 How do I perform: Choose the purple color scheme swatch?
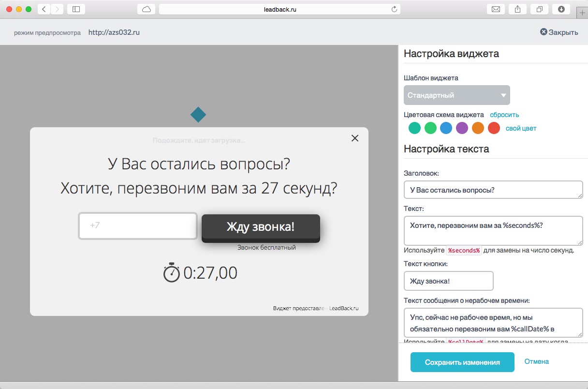pyautogui.click(x=462, y=128)
